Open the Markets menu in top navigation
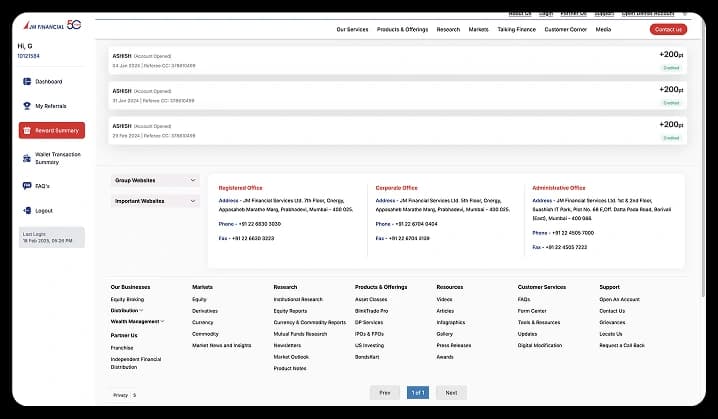The height and width of the screenshot is (419, 718). [479, 29]
